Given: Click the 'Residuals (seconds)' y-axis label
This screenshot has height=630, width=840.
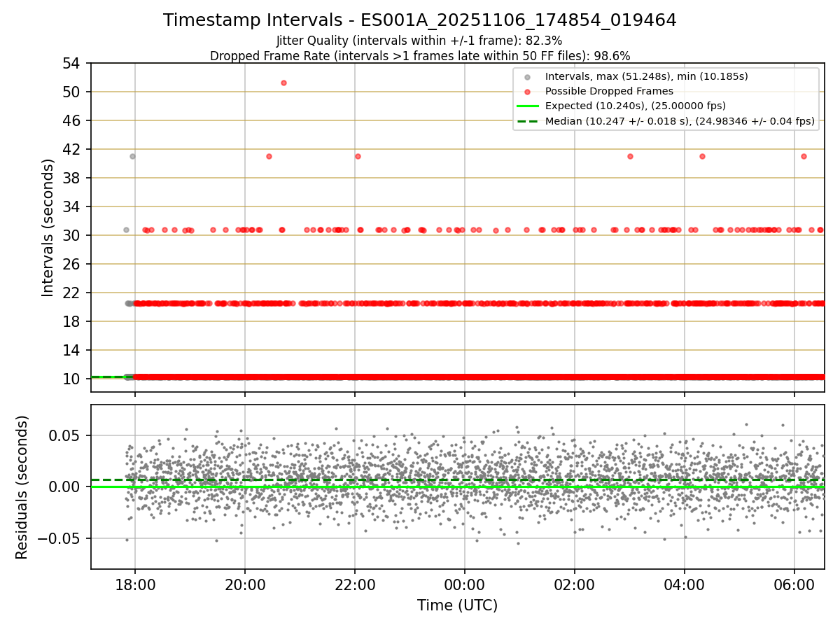Looking at the screenshot, I should 22,487.
